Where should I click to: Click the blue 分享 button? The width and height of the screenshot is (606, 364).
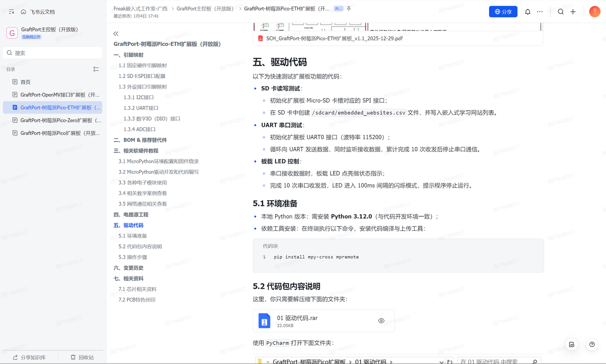[503, 12]
